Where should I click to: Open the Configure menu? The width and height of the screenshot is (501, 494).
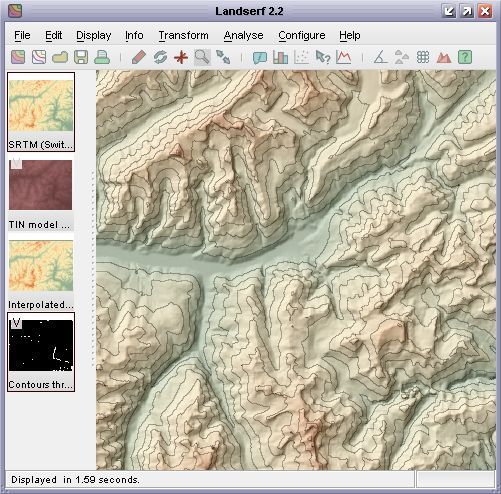pyautogui.click(x=302, y=35)
